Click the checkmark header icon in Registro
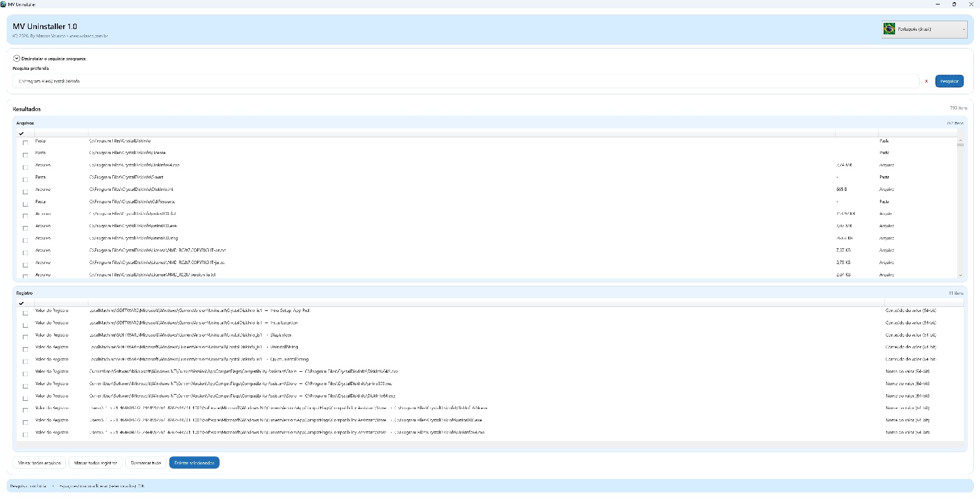The image size is (980, 499). 21,303
